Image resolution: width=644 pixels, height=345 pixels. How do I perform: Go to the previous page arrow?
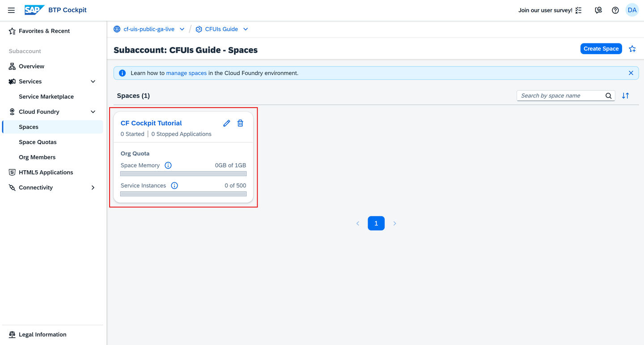click(358, 223)
